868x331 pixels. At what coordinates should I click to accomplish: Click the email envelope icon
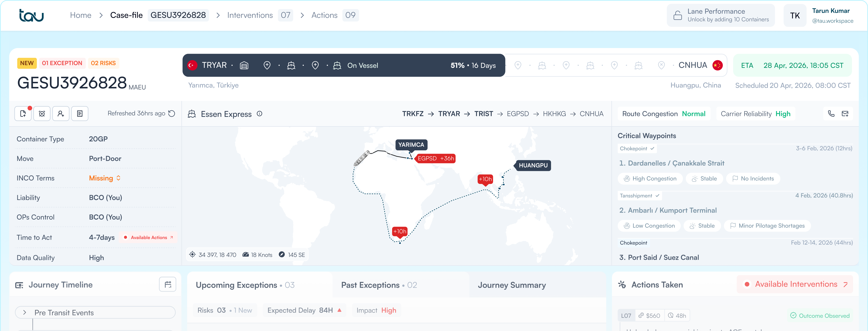[x=845, y=114]
